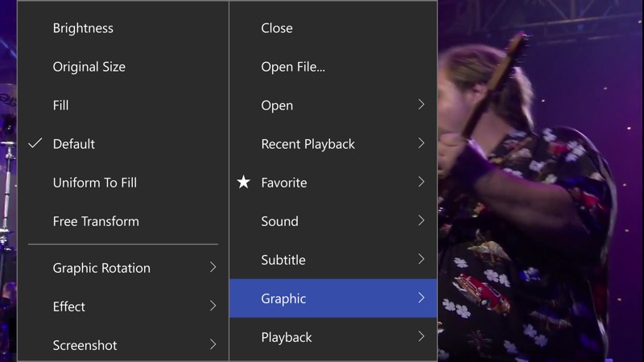
Task: Click the star icon beside Favorite
Action: (x=244, y=182)
